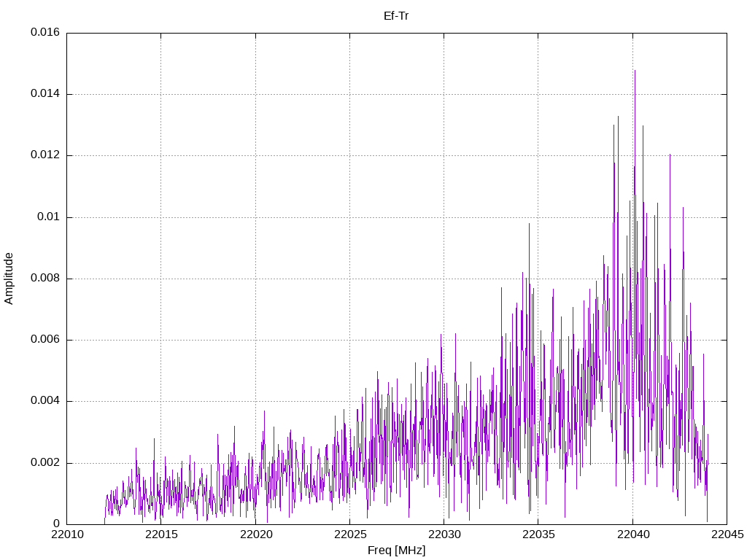Image resolution: width=747 pixels, height=560 pixels.
Task: Click the x-axis tick label 22030
Action: (444, 534)
